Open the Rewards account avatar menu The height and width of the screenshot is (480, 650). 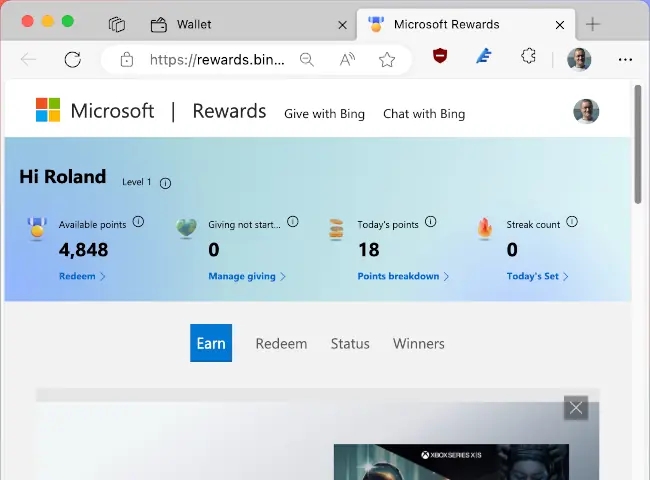coord(586,111)
